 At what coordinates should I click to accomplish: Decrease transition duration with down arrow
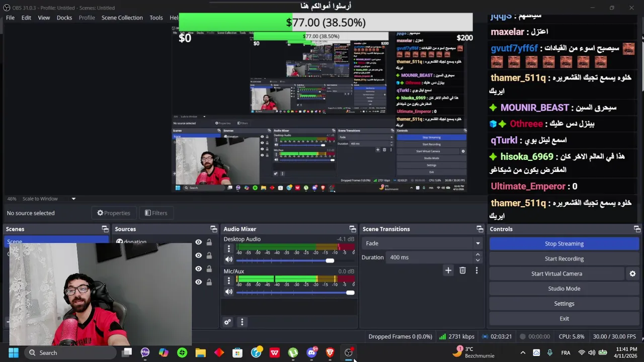pyautogui.click(x=477, y=259)
